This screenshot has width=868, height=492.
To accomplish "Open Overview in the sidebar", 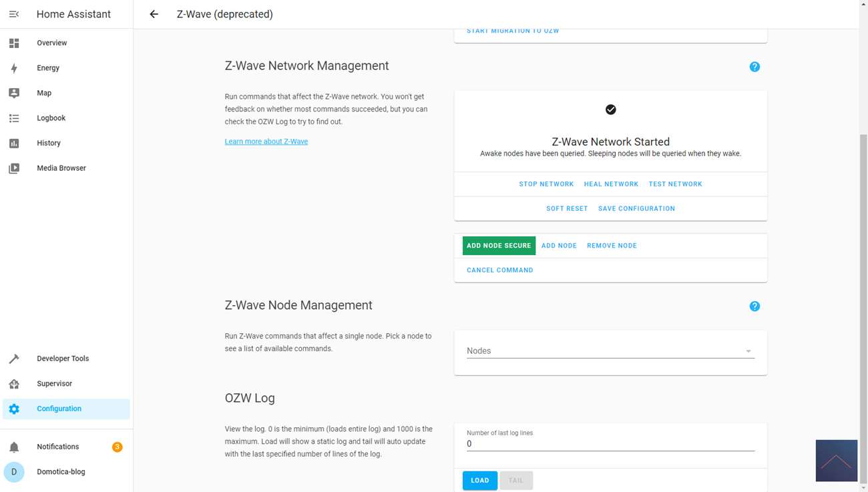I will [x=52, y=43].
